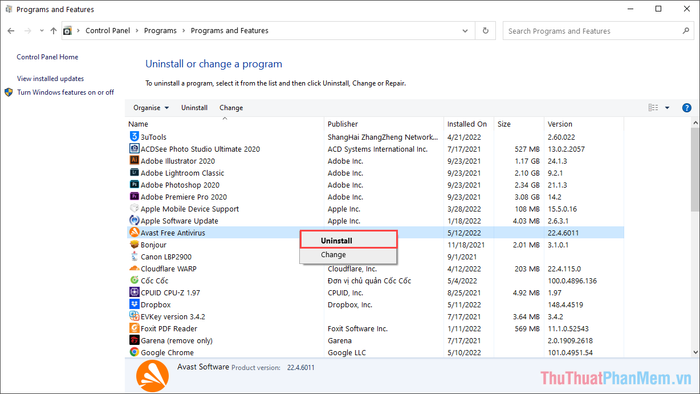The image size is (700, 394).
Task: Click the EVKey program icon
Action: [134, 316]
